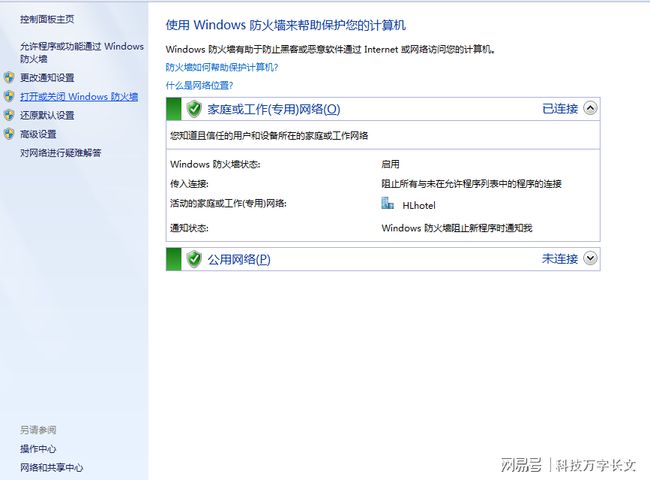Image resolution: width=650 pixels, height=480 pixels.
Task: Click 阻止所有与未在允许程序列表中的程序的连接 value
Action: tap(472, 184)
